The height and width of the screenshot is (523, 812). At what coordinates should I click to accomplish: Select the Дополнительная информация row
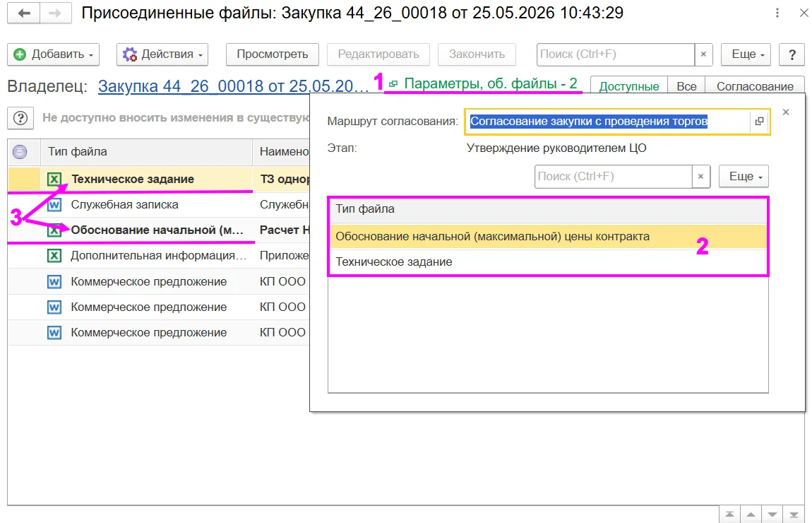click(x=158, y=256)
